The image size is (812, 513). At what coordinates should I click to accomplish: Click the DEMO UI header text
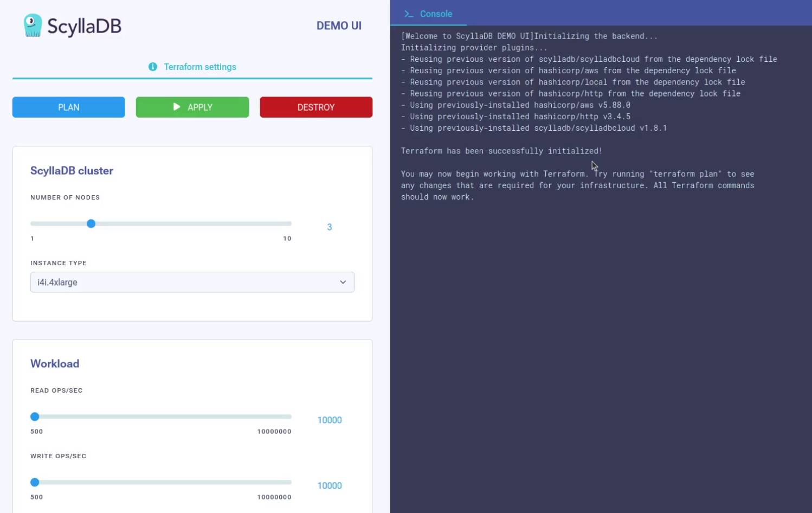coord(339,25)
